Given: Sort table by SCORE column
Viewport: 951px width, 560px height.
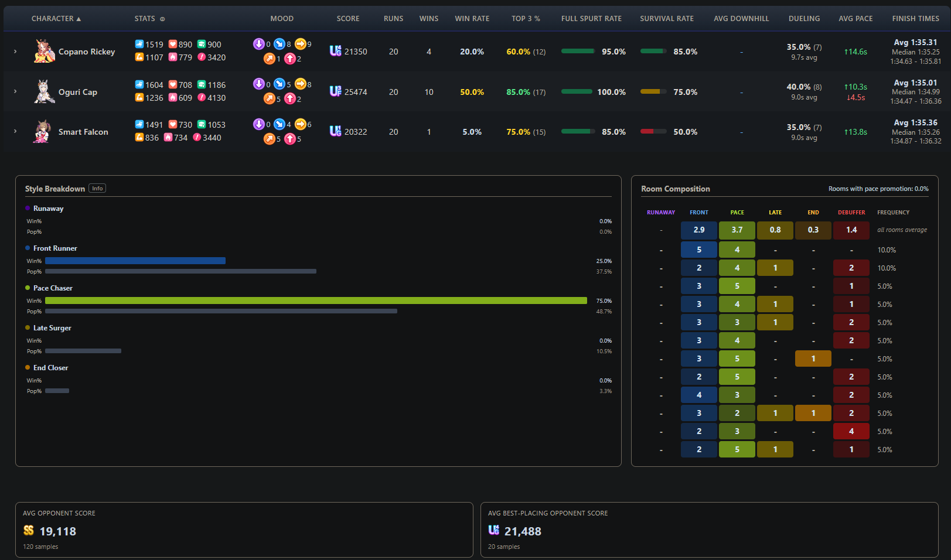Looking at the screenshot, I should tap(348, 19).
